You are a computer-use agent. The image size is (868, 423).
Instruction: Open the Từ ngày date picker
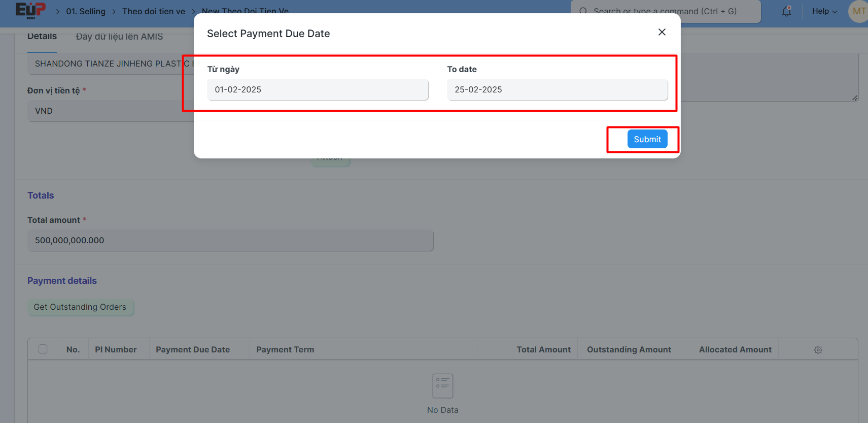click(x=318, y=89)
